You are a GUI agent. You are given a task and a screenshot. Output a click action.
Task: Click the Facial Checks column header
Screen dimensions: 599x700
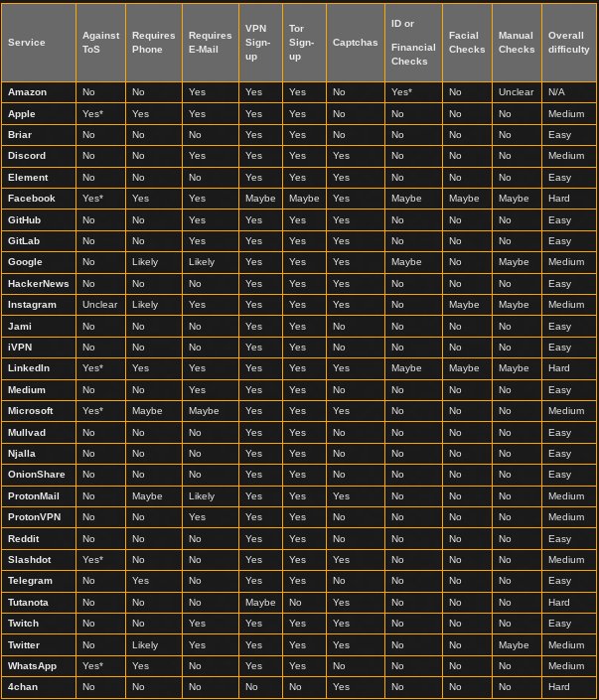(x=467, y=43)
